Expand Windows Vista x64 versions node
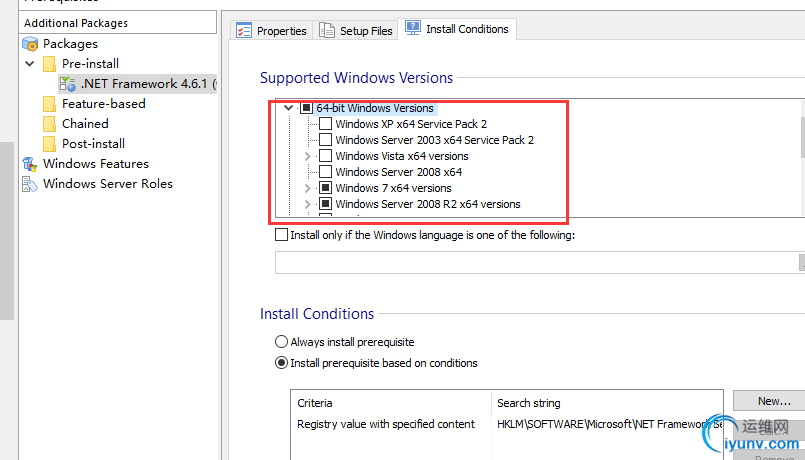 (x=308, y=156)
